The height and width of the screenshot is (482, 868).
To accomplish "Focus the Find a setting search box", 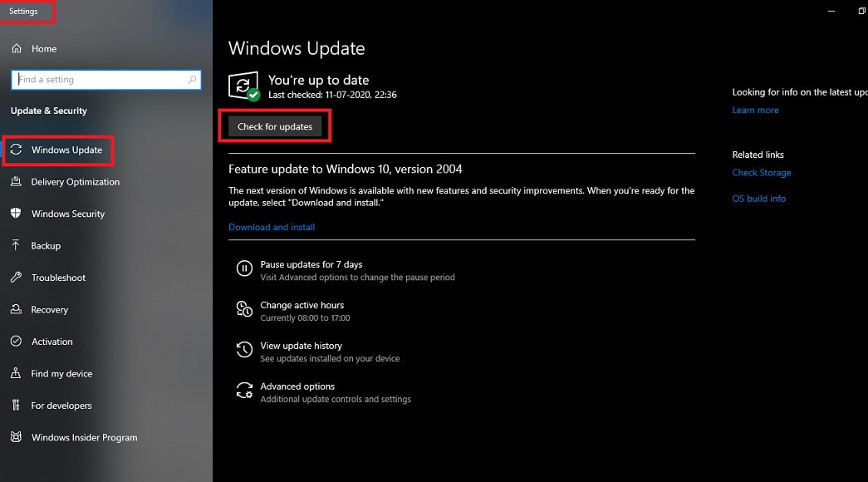I will coord(105,79).
